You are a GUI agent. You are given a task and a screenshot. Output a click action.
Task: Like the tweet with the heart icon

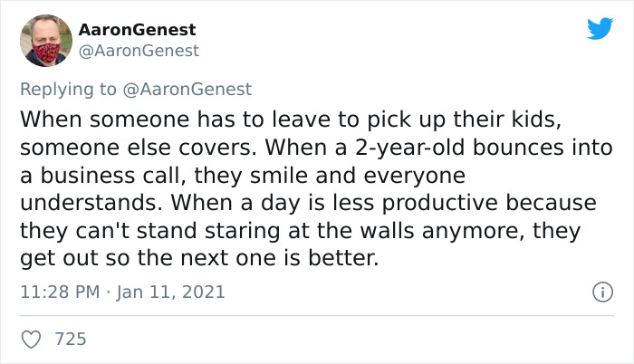pyautogui.click(x=31, y=340)
